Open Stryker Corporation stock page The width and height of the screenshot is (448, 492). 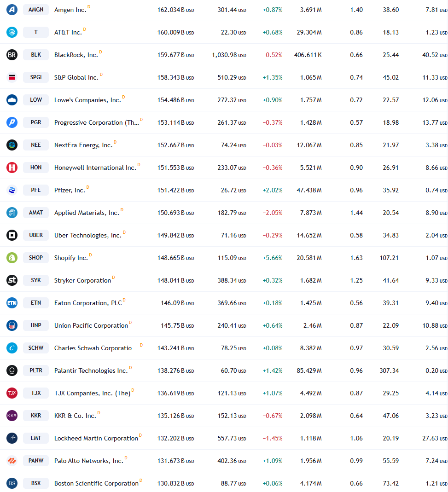click(82, 280)
